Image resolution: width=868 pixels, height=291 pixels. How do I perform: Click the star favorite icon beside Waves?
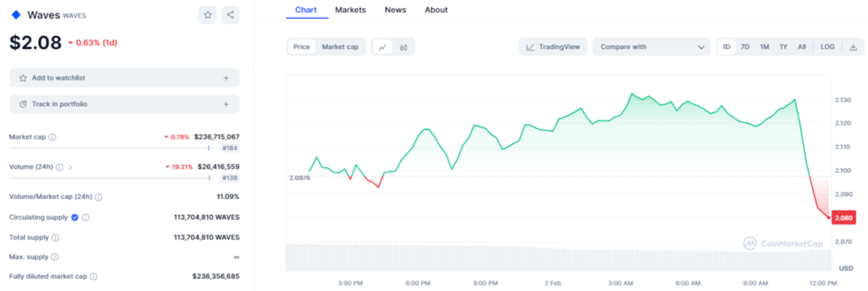208,14
